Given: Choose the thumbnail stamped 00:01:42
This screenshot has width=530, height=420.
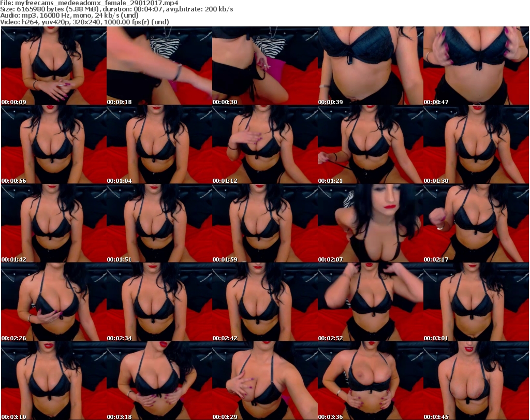Looking at the screenshot, I should [54, 223].
